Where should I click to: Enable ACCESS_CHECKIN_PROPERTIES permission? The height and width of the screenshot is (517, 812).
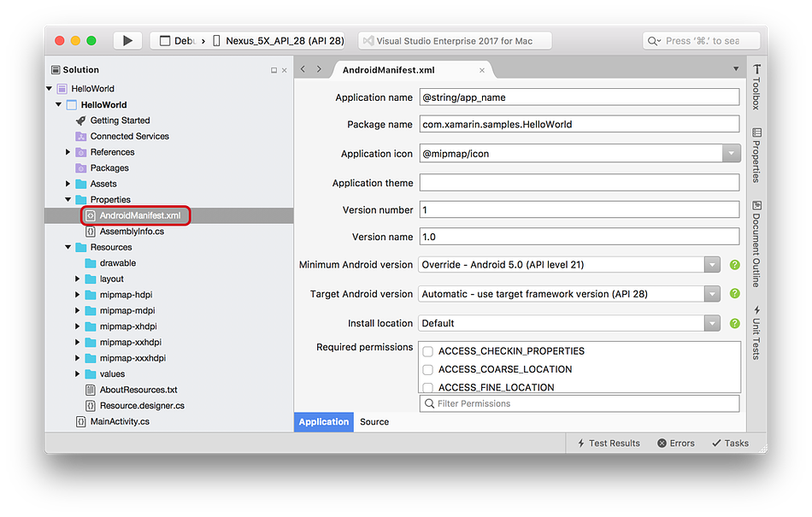point(427,351)
